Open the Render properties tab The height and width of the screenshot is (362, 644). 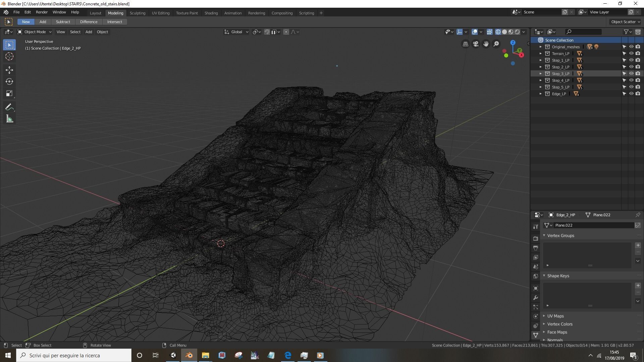coord(536,238)
